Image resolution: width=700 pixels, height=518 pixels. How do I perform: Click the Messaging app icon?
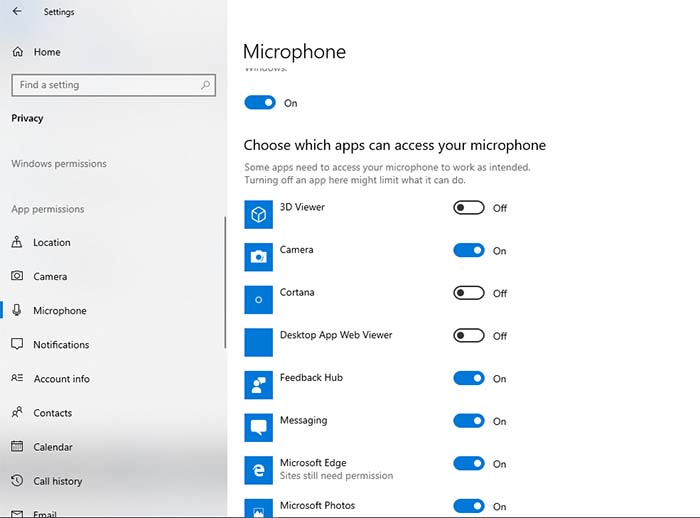click(x=258, y=428)
